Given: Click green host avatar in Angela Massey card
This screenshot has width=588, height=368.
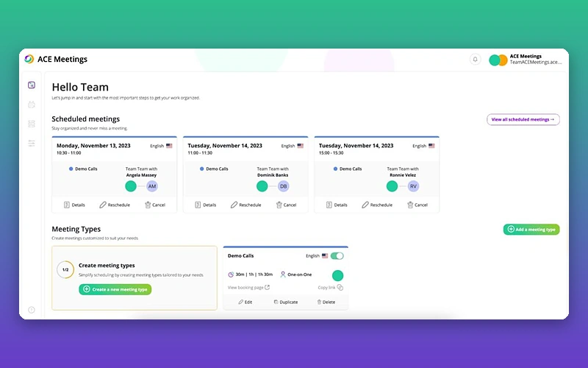Looking at the screenshot, I should 131,186.
